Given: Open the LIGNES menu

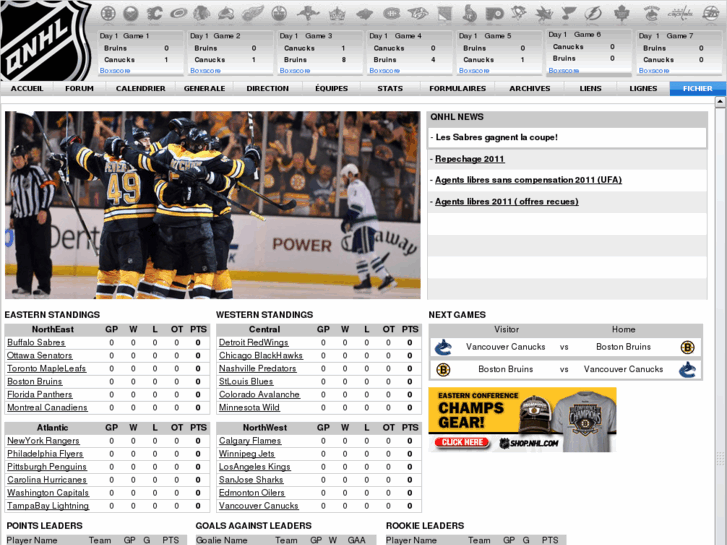Looking at the screenshot, I should [x=643, y=89].
